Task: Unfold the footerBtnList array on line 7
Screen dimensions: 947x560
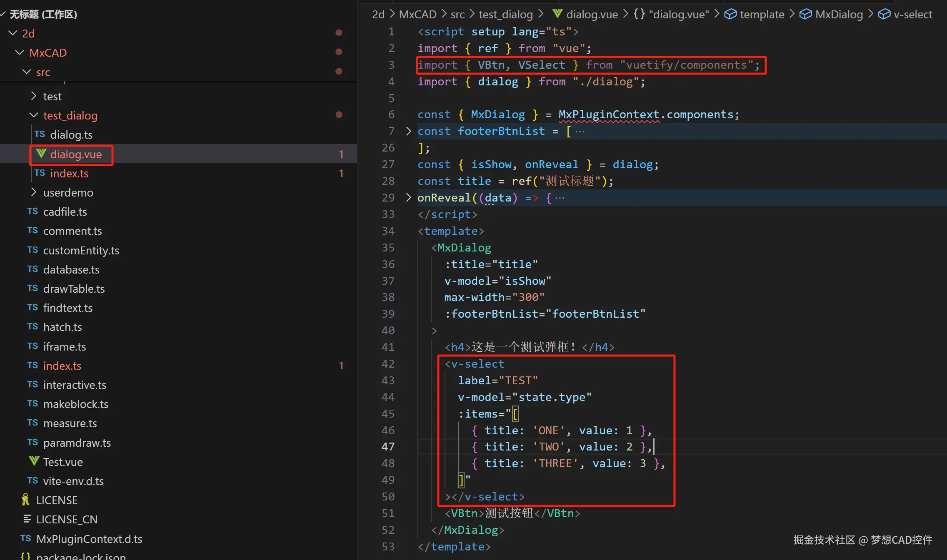Action: click(408, 131)
